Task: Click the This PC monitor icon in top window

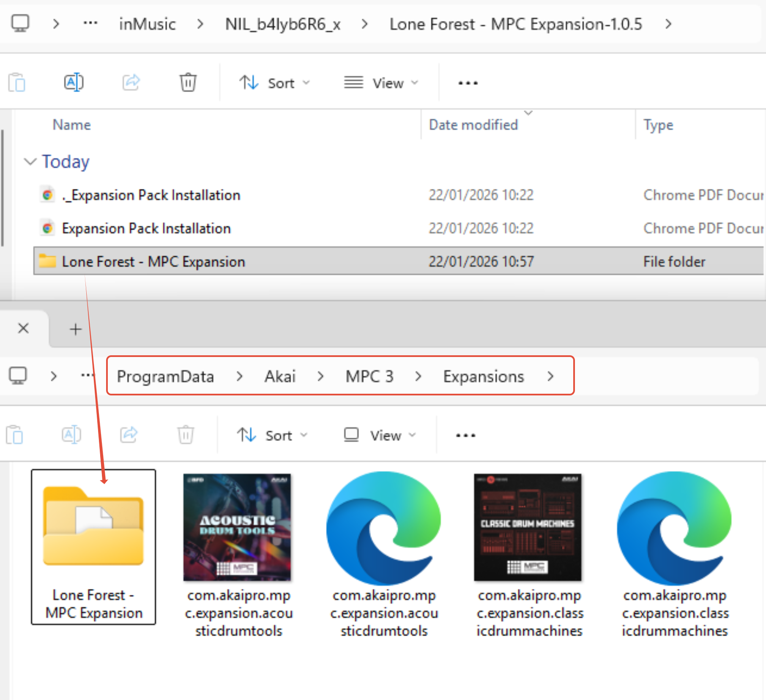Action: 20,23
